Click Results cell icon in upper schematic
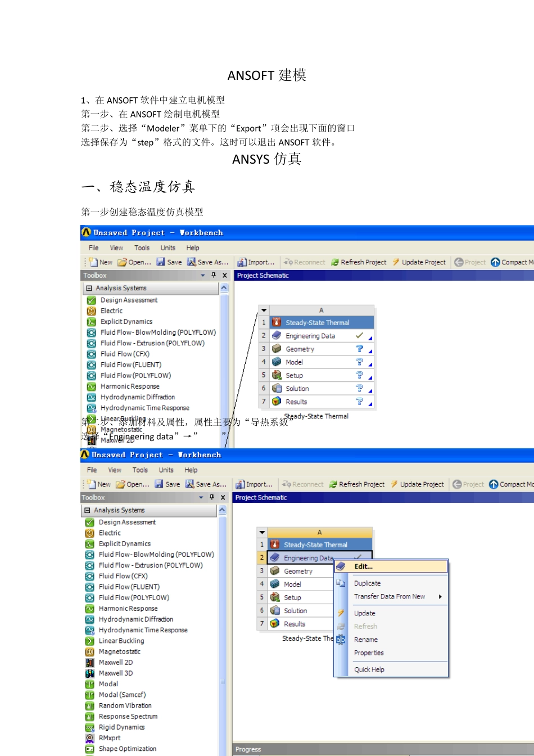Image resolution: width=534 pixels, height=756 pixels. click(277, 402)
